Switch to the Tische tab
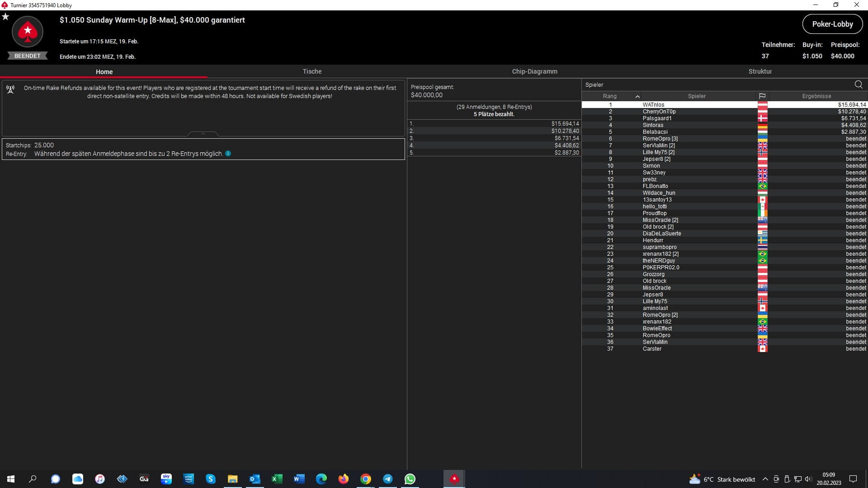The height and width of the screenshot is (488, 868). pos(312,71)
